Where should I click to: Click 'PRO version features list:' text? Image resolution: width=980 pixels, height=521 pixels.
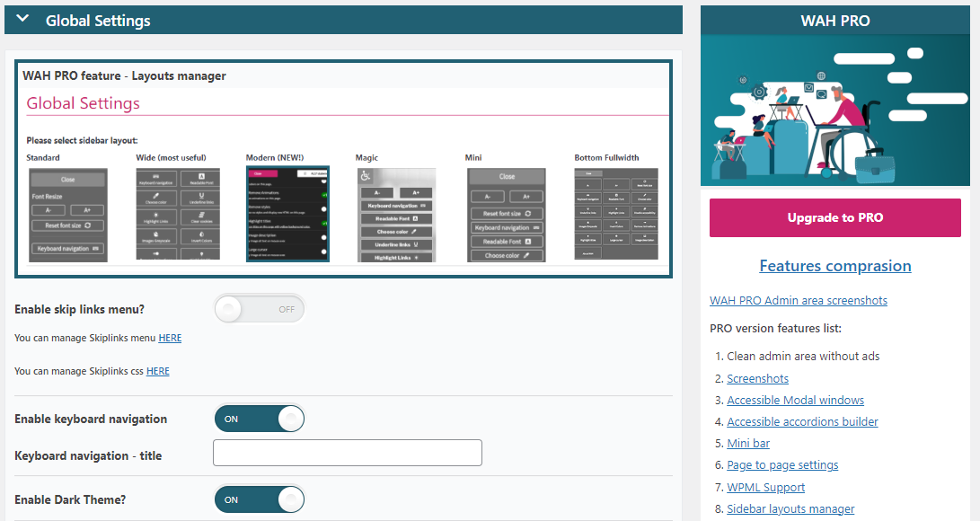click(775, 328)
